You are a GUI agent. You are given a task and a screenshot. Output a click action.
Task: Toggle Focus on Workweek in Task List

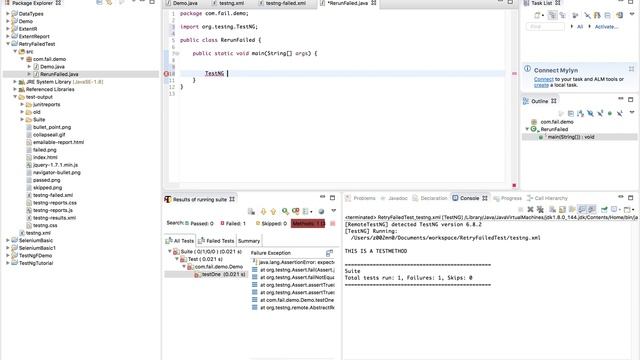point(575,16)
